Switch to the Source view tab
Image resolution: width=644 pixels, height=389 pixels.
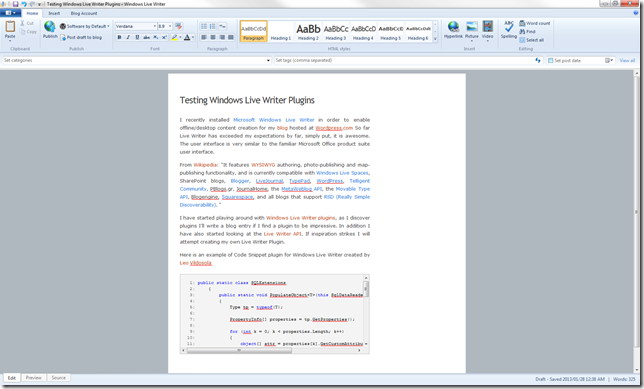pos(58,377)
